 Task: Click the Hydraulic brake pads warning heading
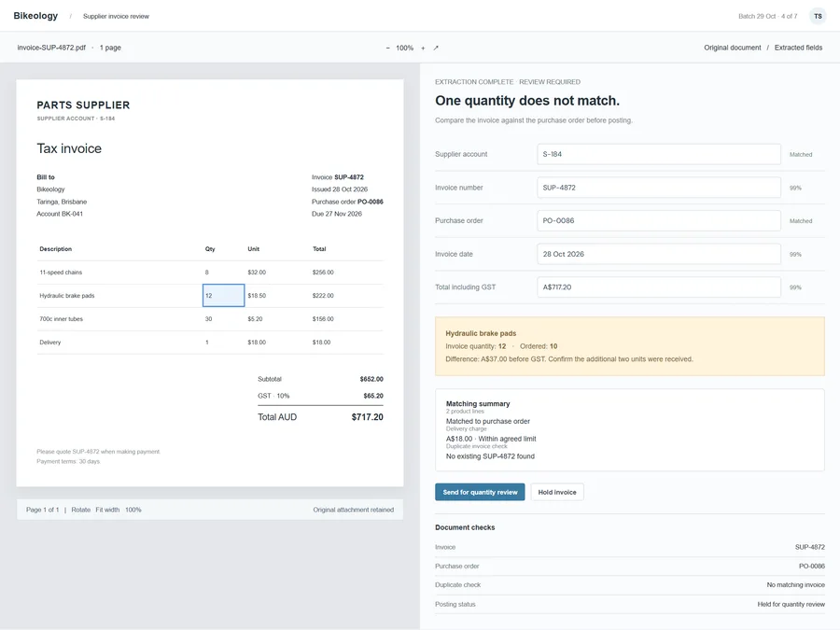coord(481,333)
